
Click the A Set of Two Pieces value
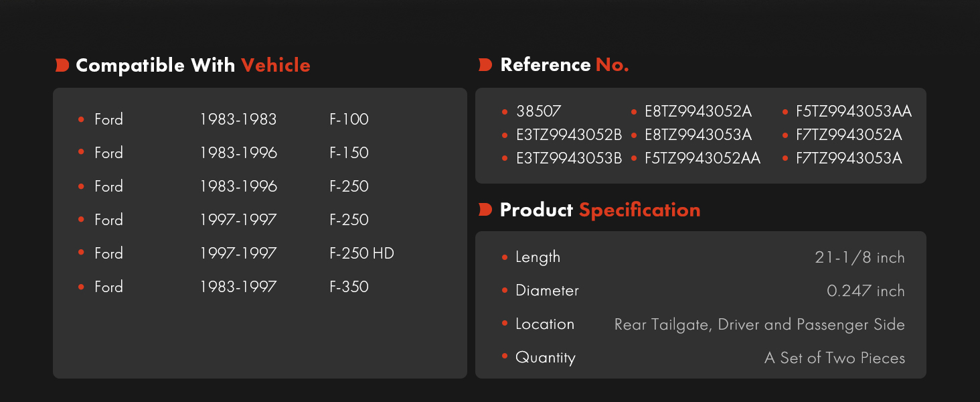pos(835,358)
